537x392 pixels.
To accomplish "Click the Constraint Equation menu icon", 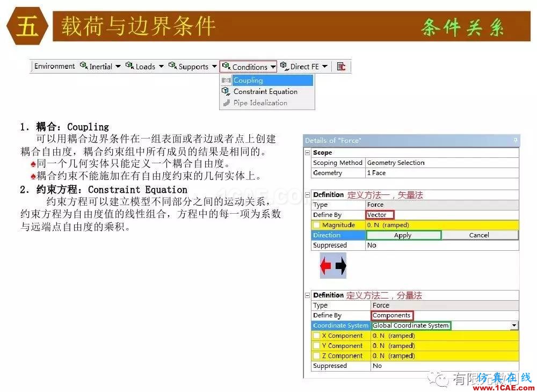I will pyautogui.click(x=226, y=91).
